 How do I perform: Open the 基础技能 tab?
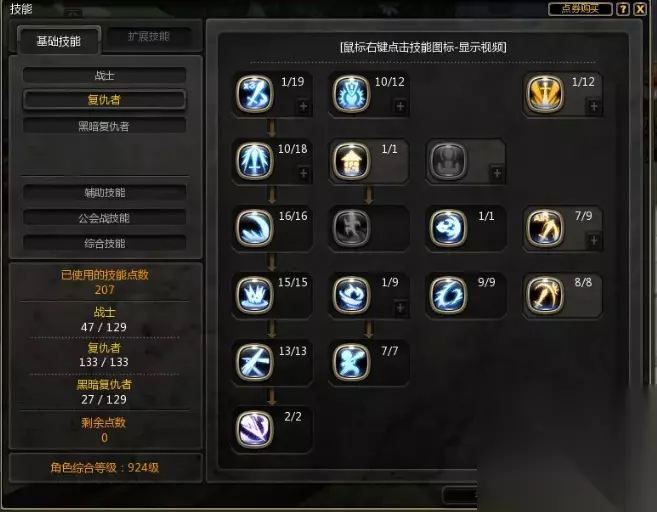coord(59,41)
